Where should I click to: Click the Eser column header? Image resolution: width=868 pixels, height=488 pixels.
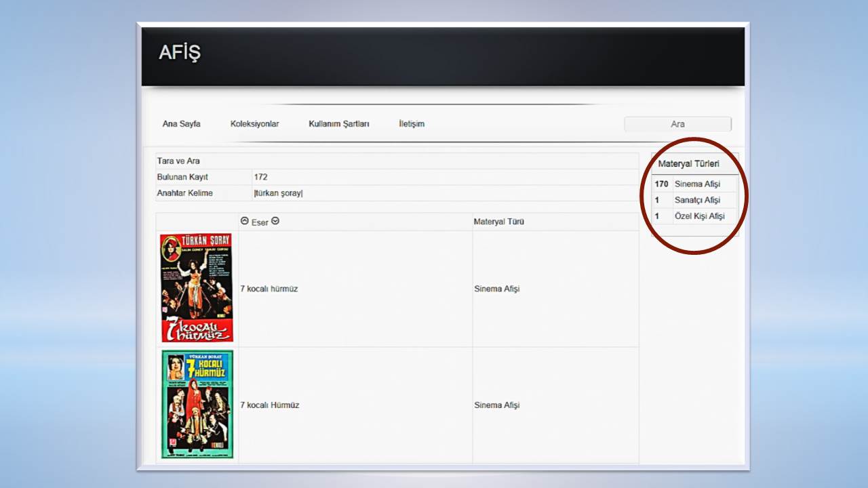pos(260,222)
